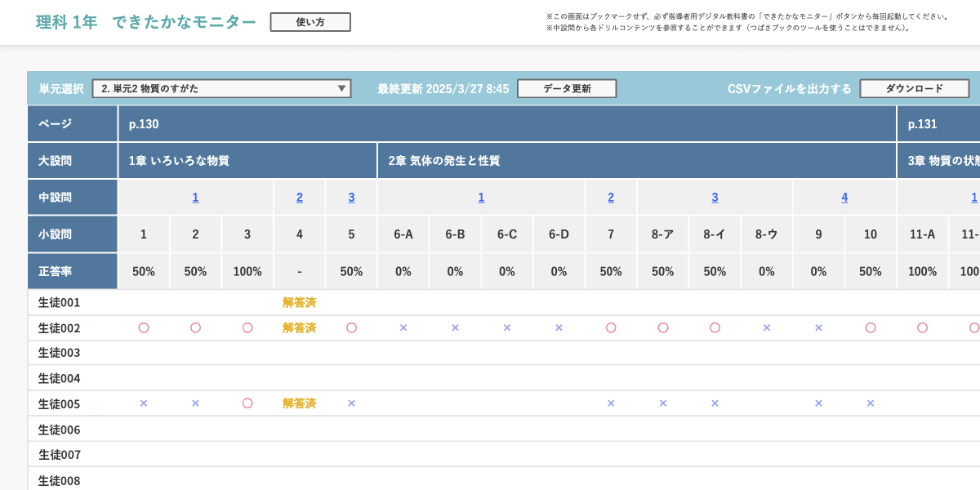The height and width of the screenshot is (490, 980).
Task: Click the 小設問 7 column header
Action: [x=611, y=234]
